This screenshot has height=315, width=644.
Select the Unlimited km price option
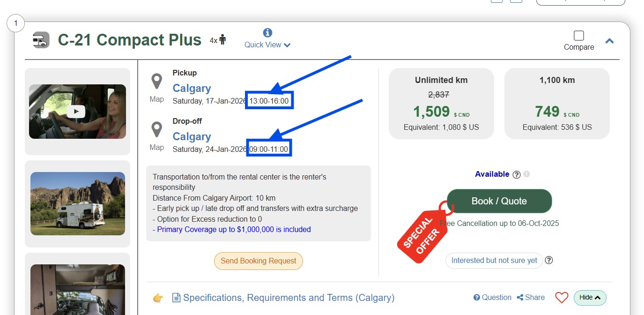(x=441, y=104)
